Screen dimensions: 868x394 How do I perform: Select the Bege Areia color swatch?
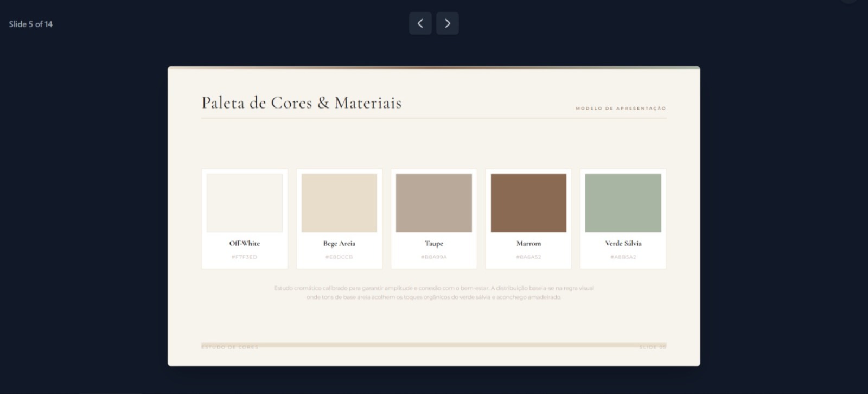[339, 203]
